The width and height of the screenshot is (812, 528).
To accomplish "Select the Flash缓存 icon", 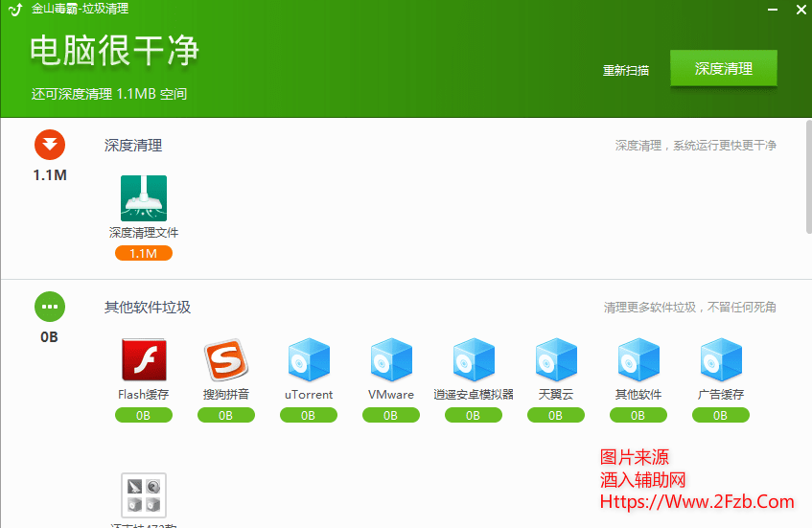I will point(144,360).
